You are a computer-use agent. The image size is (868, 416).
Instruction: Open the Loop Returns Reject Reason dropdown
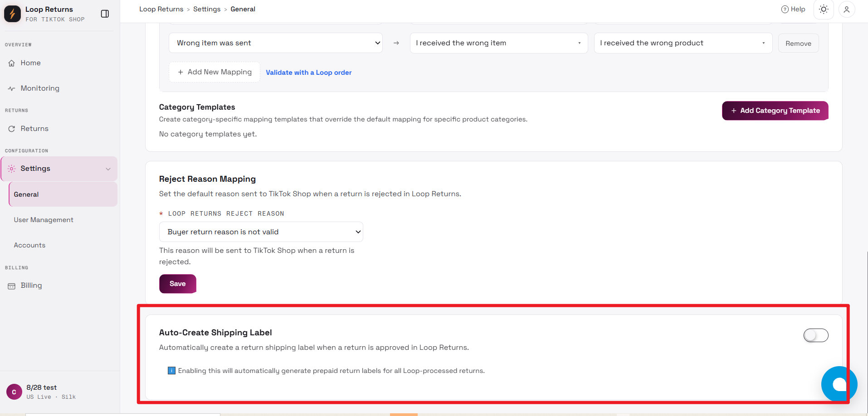coord(261,232)
